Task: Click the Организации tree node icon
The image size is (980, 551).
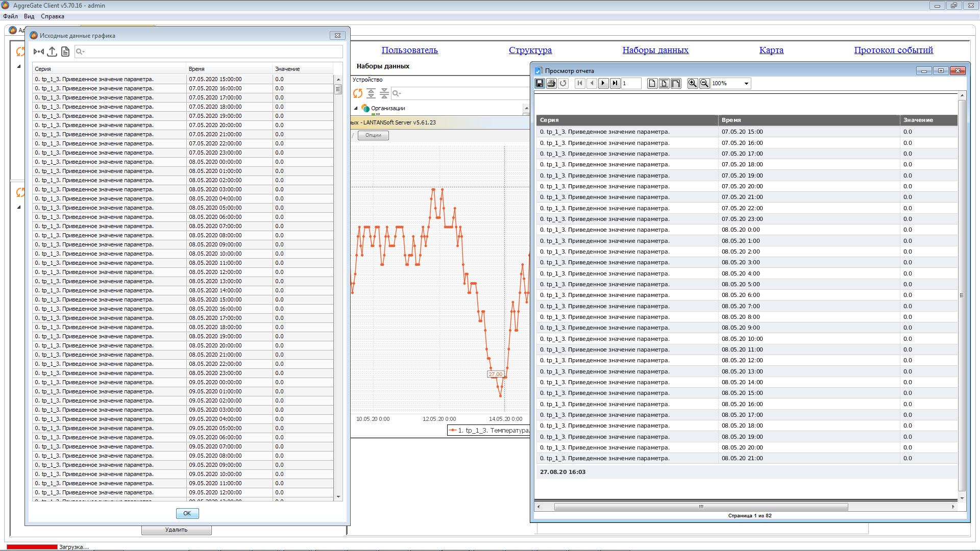Action: click(365, 108)
